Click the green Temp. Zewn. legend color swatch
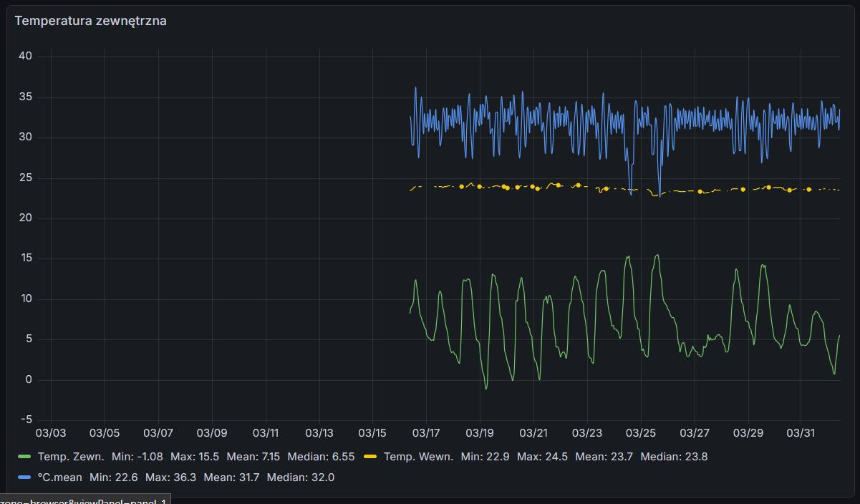This screenshot has width=860, height=504. [24, 456]
